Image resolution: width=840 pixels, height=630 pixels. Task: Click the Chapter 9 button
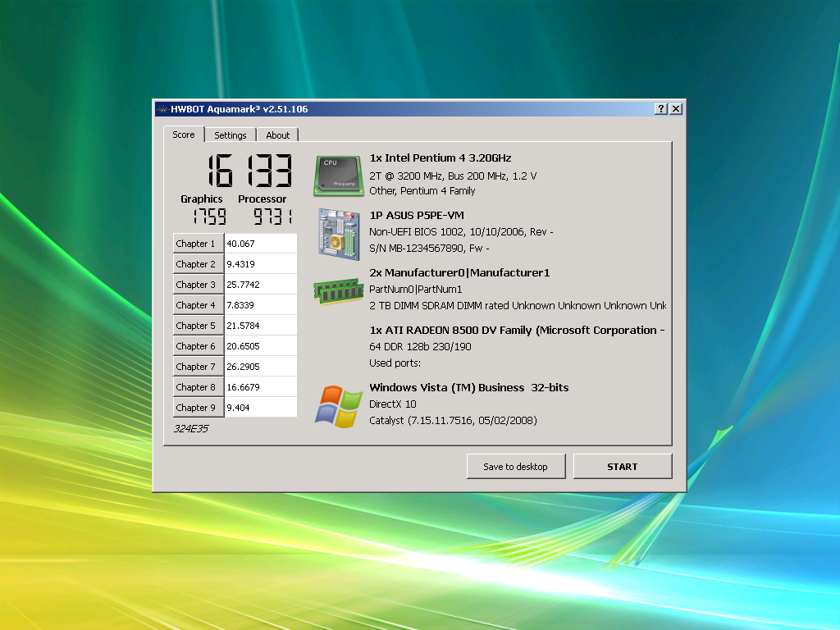point(198,408)
